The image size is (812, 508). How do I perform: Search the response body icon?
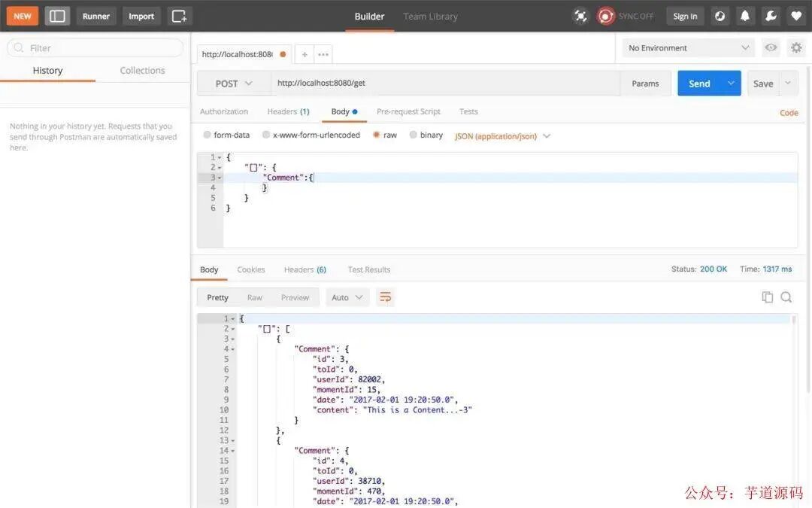coord(786,297)
